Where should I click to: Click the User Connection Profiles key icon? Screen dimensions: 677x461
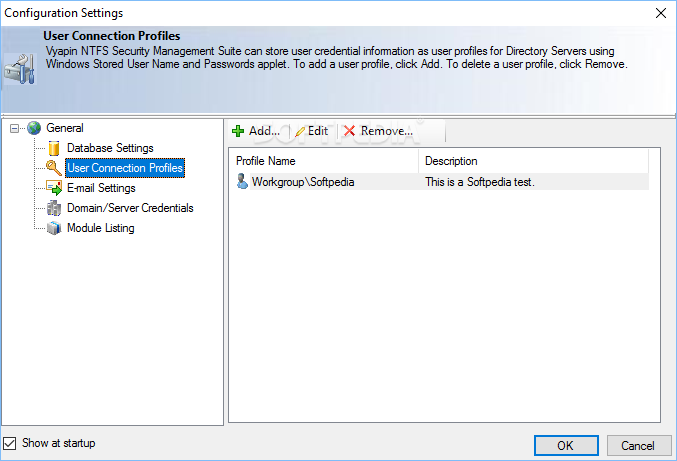pyautogui.click(x=54, y=168)
